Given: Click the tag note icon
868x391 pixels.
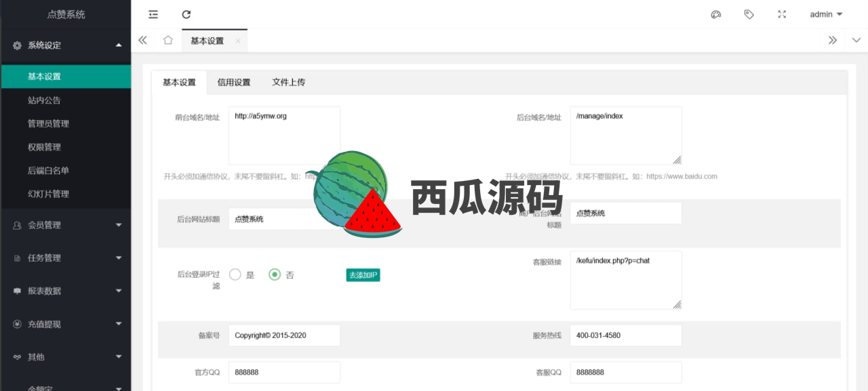Looking at the screenshot, I should click(749, 14).
